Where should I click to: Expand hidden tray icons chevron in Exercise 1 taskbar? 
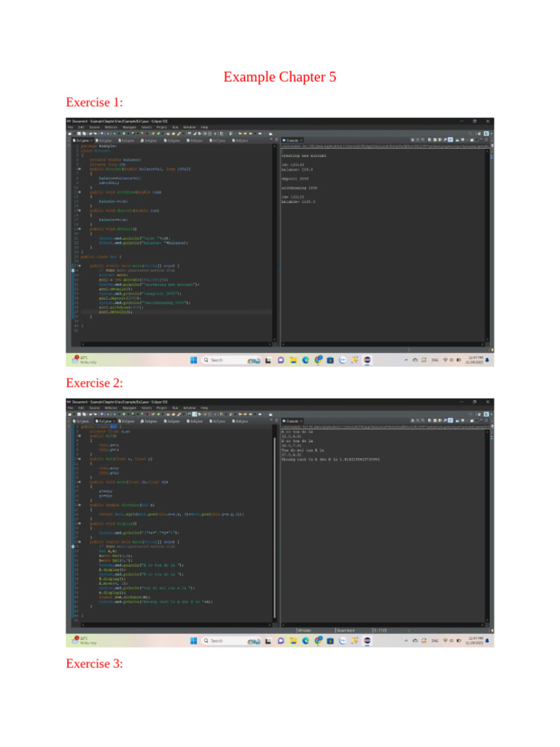(407, 360)
